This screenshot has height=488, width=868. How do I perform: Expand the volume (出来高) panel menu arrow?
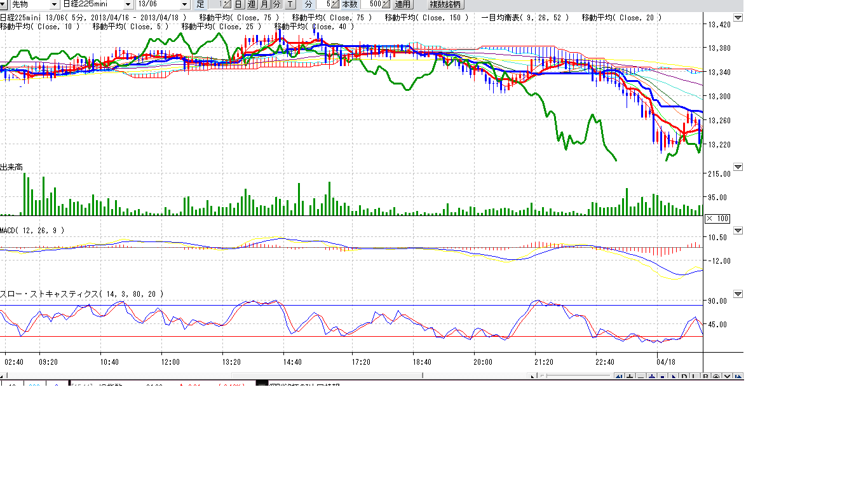coord(738,167)
